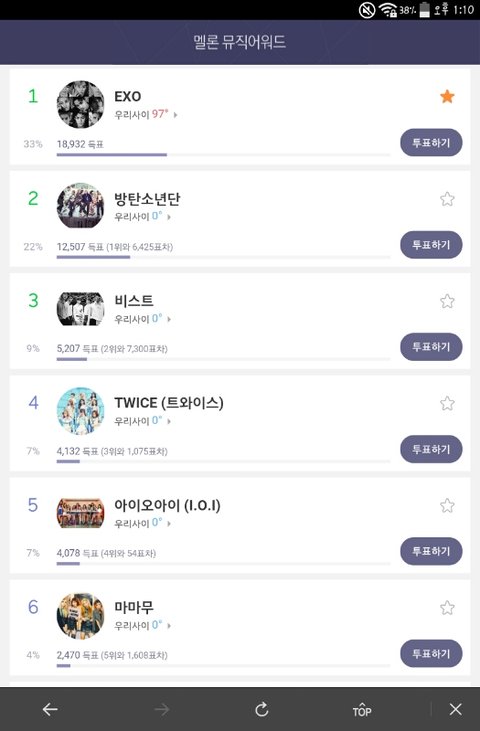Tap the browser back arrow

(x=50, y=710)
